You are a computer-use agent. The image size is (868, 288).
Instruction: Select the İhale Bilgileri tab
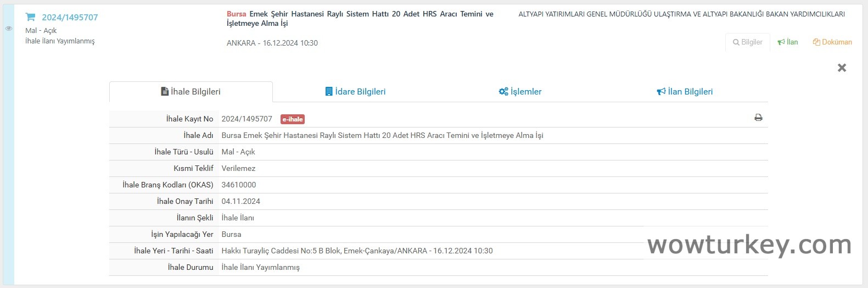coord(191,92)
